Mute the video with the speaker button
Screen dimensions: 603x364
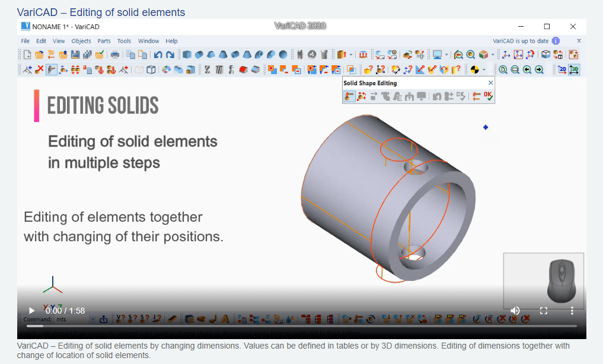(515, 311)
